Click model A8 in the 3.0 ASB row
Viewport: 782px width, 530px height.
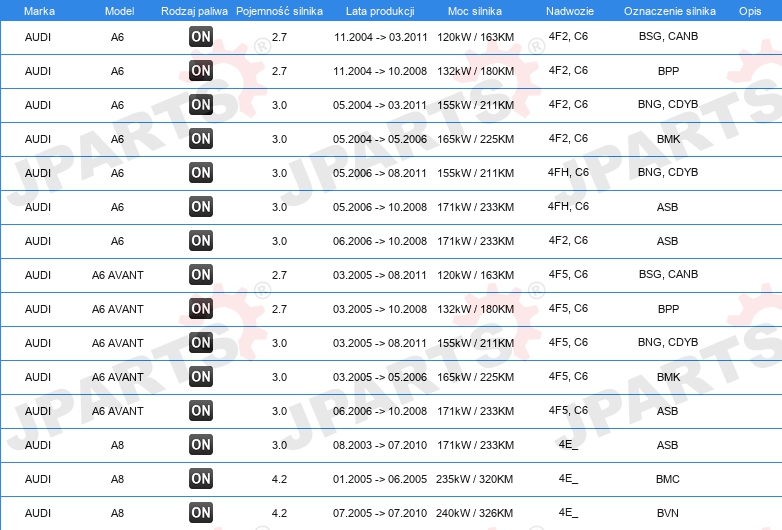click(x=117, y=445)
